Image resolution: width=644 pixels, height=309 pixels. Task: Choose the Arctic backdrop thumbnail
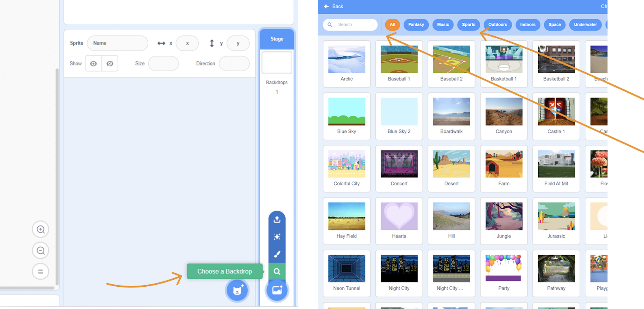(346, 59)
